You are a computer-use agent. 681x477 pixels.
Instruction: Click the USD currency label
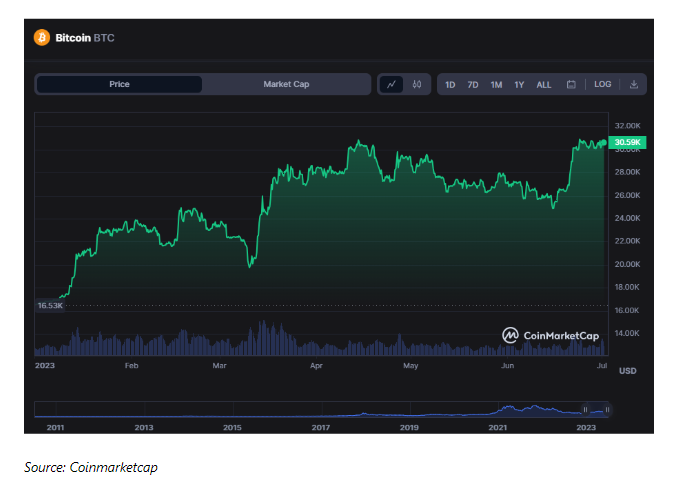[x=628, y=371]
